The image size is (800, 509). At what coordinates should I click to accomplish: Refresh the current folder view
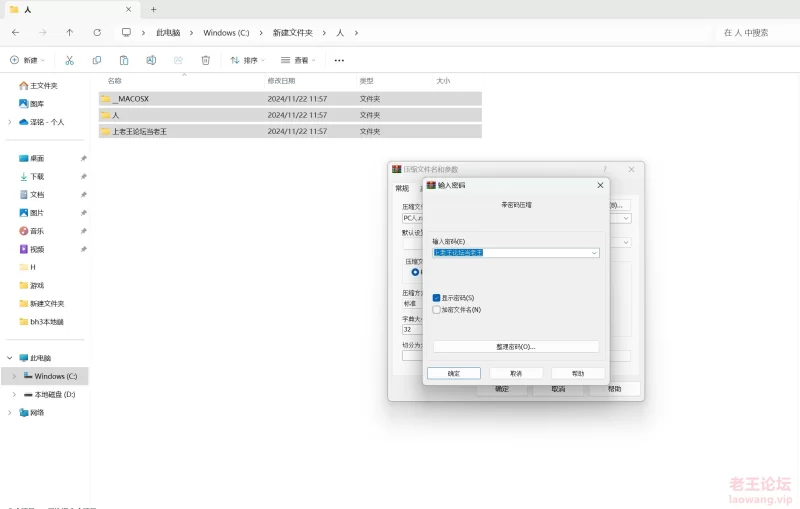97,33
